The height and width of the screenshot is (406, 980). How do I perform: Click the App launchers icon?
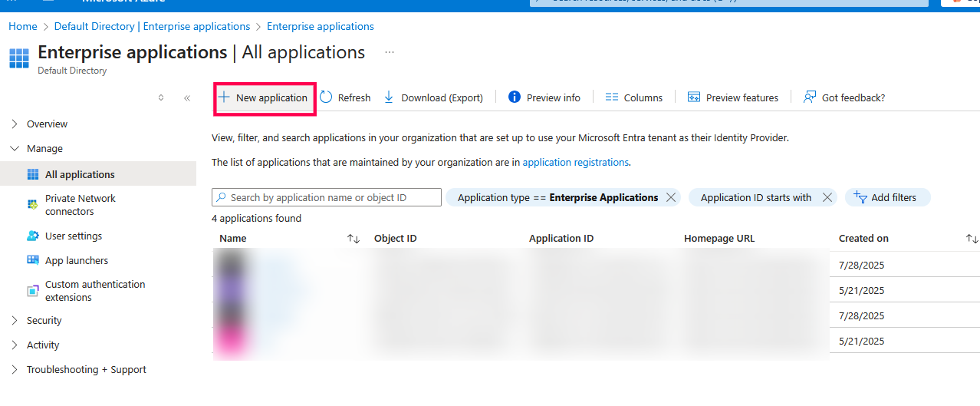(33, 260)
